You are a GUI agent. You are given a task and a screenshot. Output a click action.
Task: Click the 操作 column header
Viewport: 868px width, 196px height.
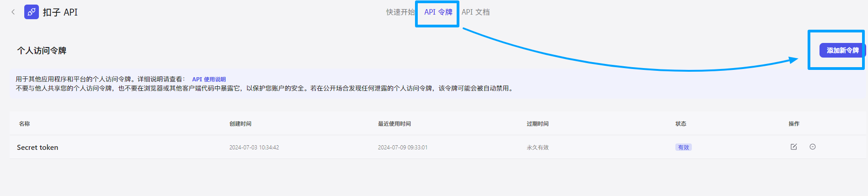pos(794,123)
